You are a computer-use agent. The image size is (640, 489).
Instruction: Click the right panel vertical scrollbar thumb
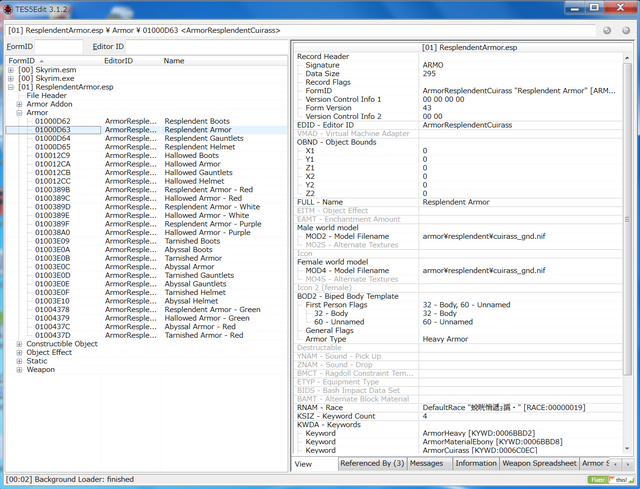pos(627,219)
